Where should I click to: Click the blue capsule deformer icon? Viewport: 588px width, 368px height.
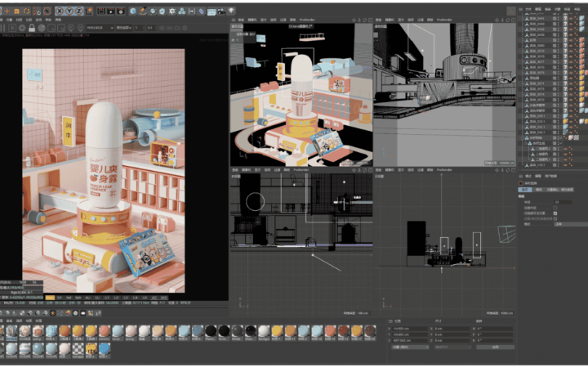(x=202, y=11)
